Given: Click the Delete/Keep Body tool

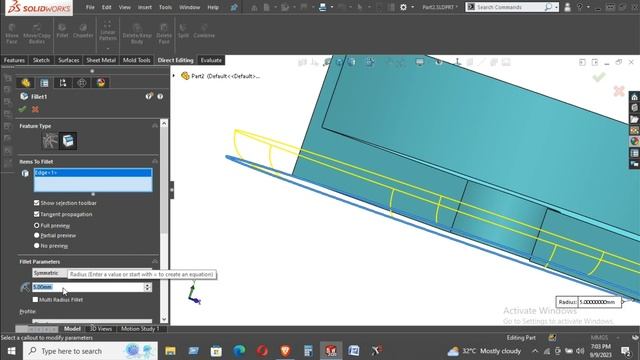Looking at the screenshot, I should (137, 33).
